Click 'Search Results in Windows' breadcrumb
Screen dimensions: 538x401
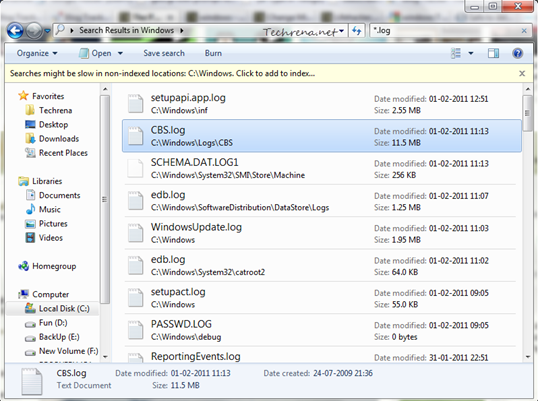tap(127, 30)
